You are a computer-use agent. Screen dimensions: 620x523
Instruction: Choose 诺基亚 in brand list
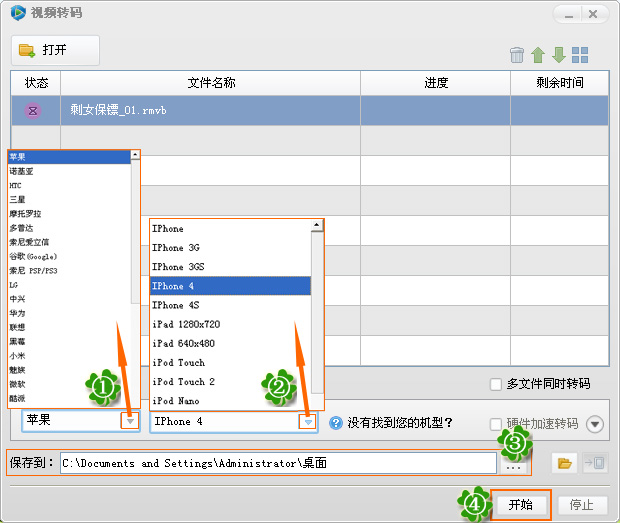(x=69, y=171)
